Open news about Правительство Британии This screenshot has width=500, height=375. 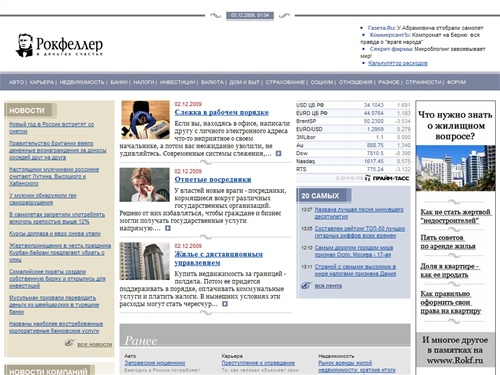point(58,150)
